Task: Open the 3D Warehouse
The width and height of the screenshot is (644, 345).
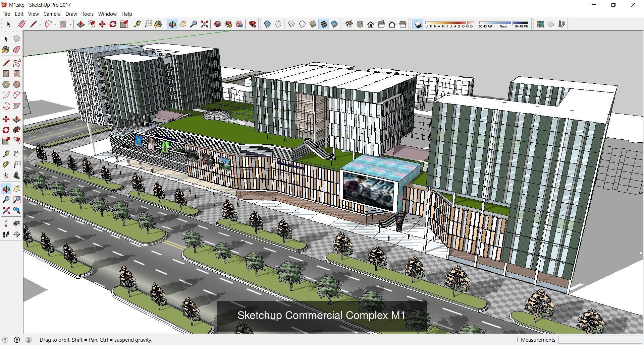Action: [x=218, y=24]
